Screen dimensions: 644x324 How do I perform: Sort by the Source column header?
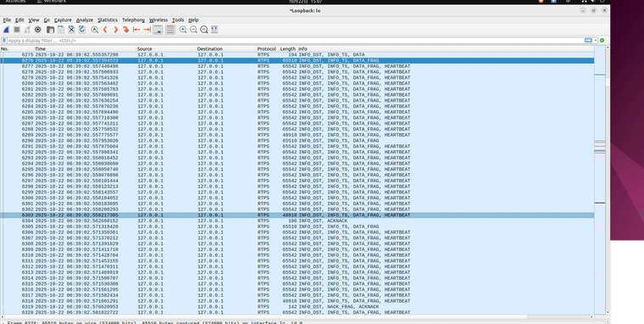166,49
